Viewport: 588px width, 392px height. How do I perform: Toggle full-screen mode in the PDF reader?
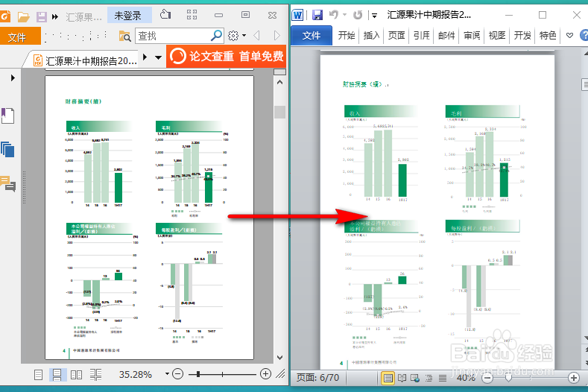[192, 15]
